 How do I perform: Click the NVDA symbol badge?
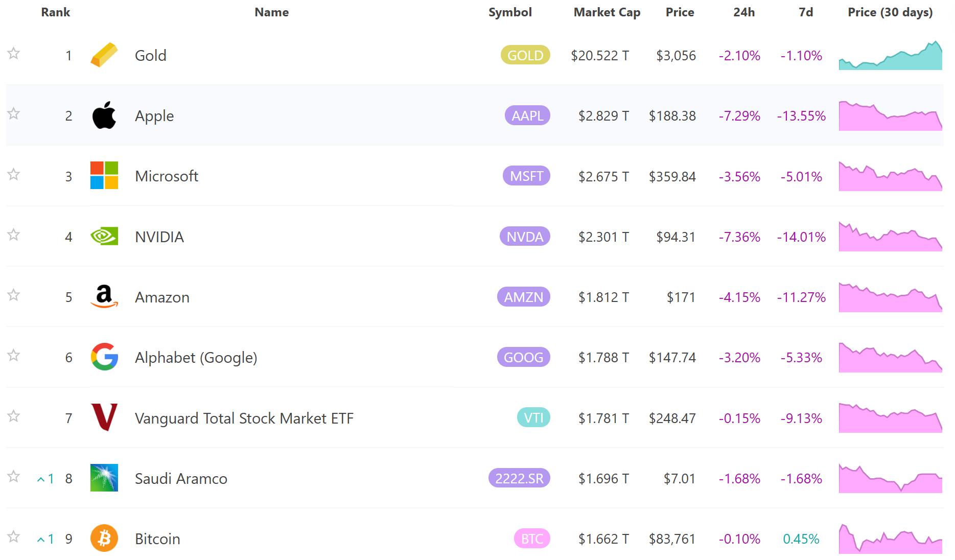(x=525, y=237)
